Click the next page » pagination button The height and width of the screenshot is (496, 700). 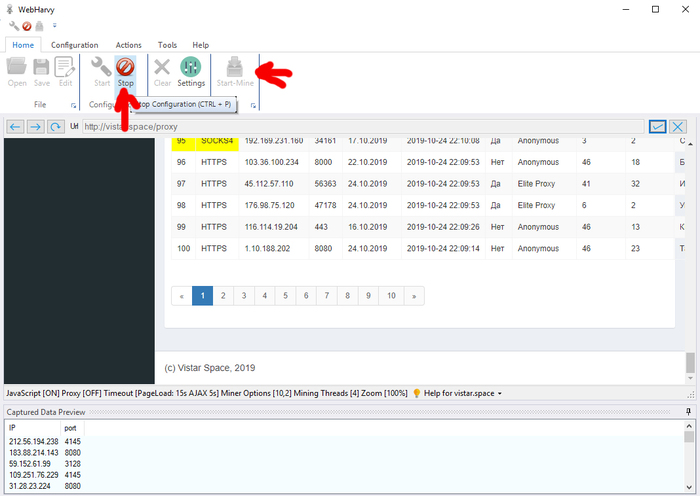414,296
